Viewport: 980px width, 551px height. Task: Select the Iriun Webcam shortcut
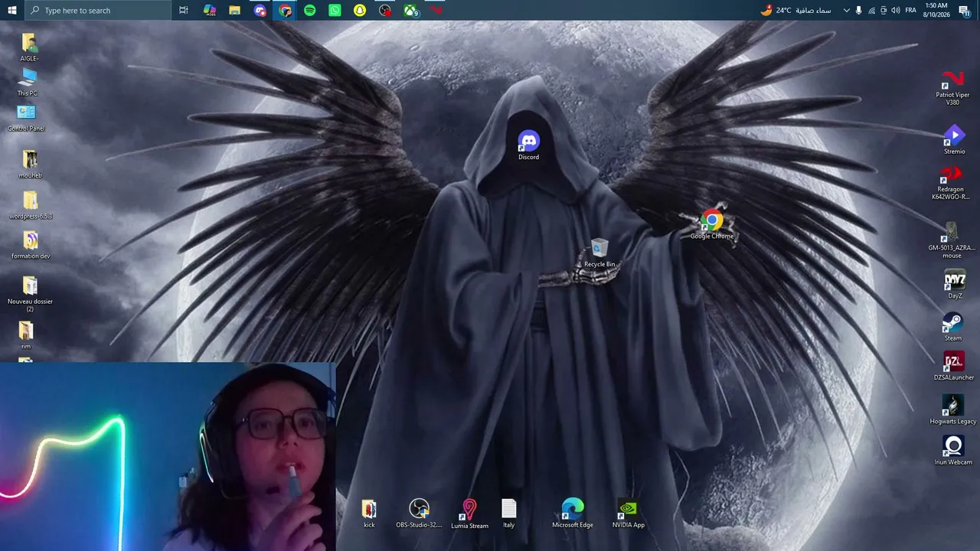953,451
